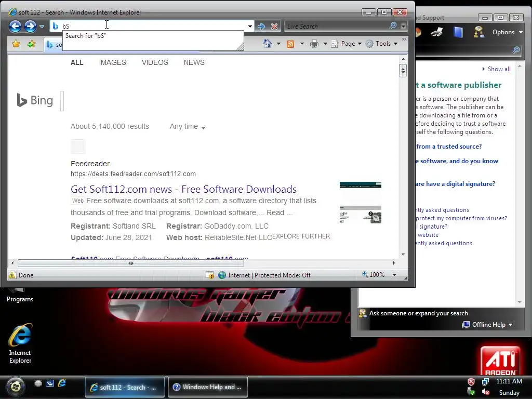
Task: Open 'have a digital signature?' help link
Action: (x=456, y=183)
